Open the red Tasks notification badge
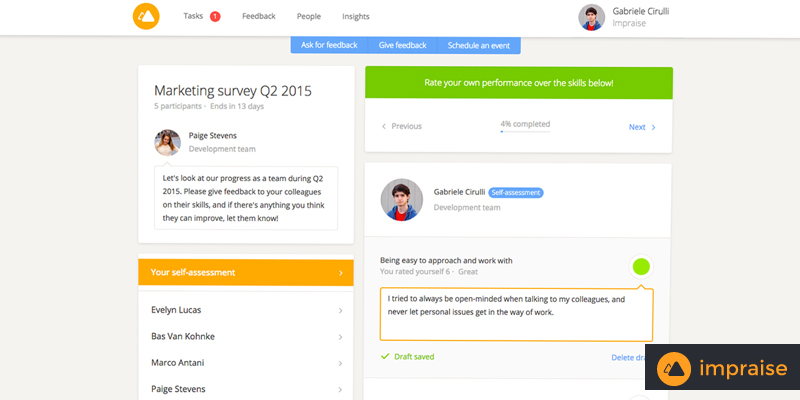Image resolution: width=800 pixels, height=400 pixels. click(215, 17)
